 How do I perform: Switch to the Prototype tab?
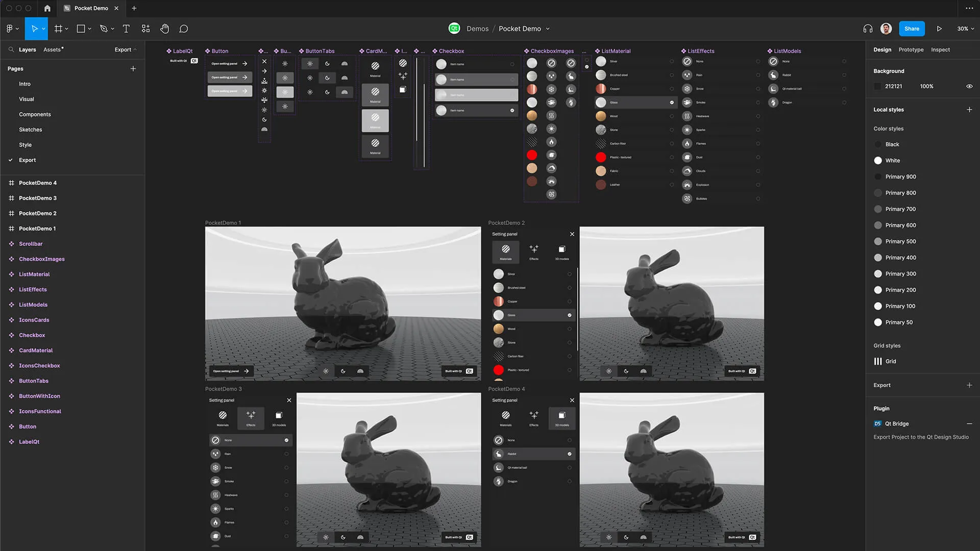(x=911, y=49)
